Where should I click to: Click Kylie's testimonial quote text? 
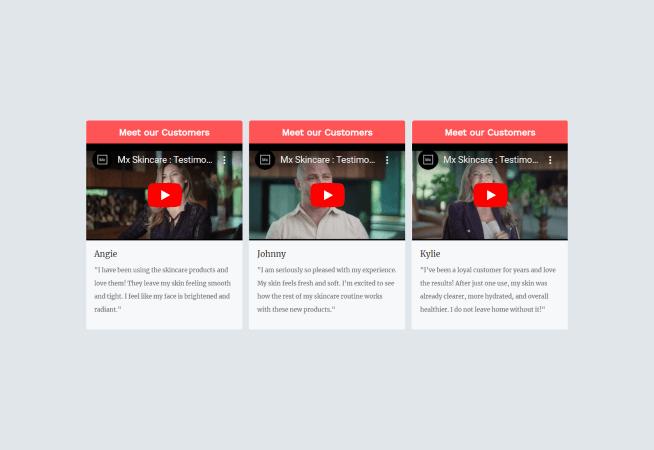click(489, 290)
